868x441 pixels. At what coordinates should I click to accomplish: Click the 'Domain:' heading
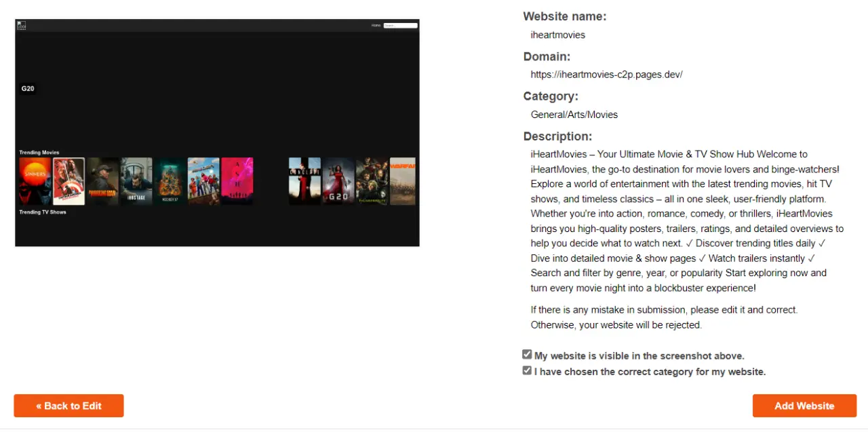click(x=547, y=56)
